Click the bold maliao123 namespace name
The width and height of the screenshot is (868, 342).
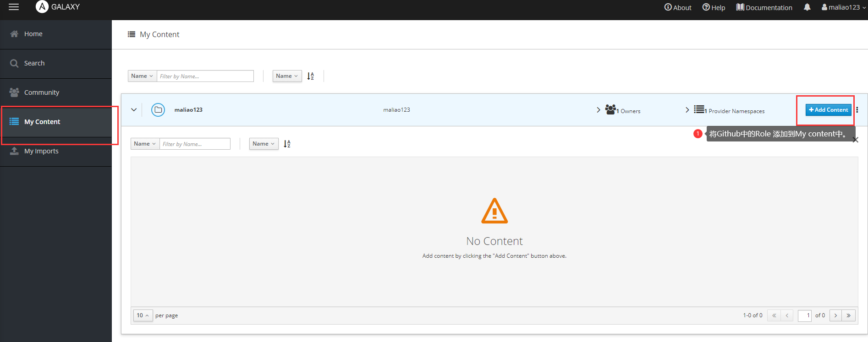[188, 110]
